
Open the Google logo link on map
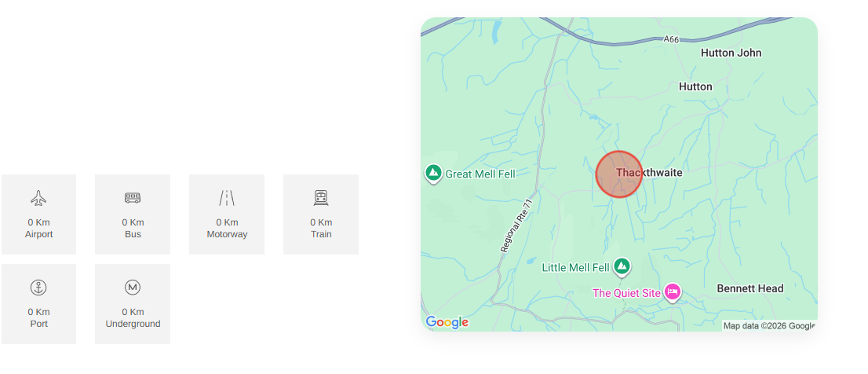pos(447,322)
